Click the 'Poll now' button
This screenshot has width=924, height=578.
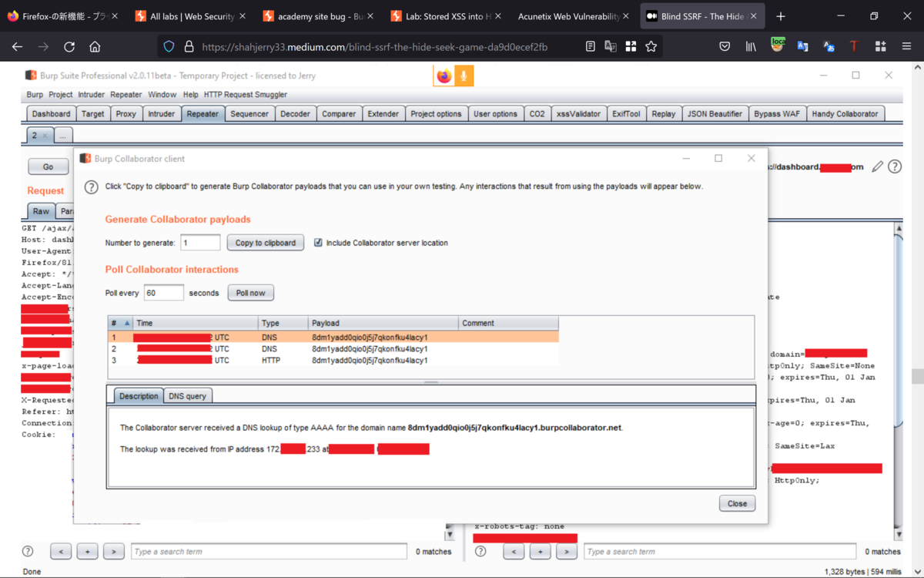point(251,293)
